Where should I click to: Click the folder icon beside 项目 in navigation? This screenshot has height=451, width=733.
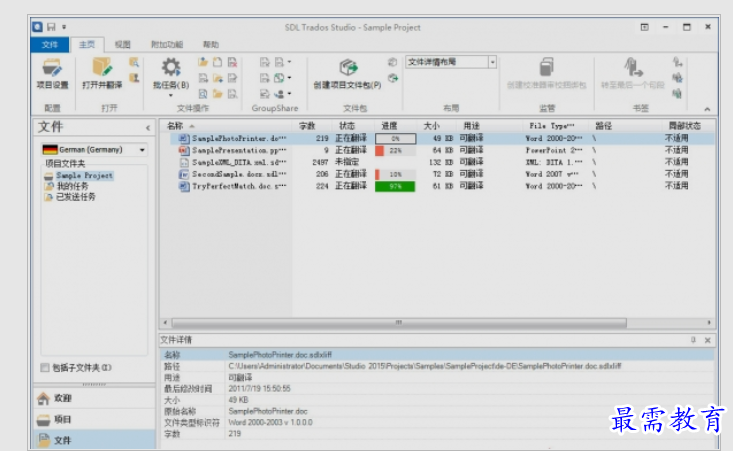(43, 420)
